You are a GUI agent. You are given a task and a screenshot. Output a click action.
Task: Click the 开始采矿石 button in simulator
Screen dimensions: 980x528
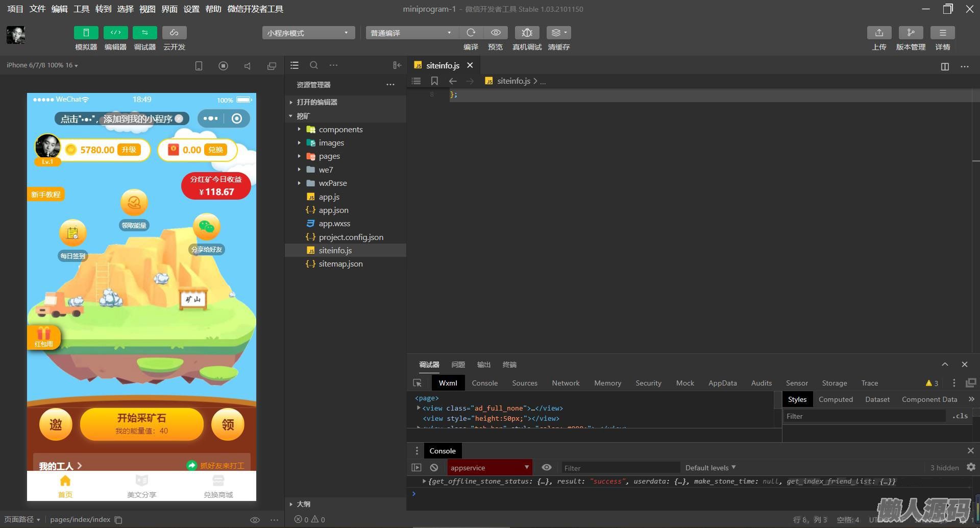(141, 424)
